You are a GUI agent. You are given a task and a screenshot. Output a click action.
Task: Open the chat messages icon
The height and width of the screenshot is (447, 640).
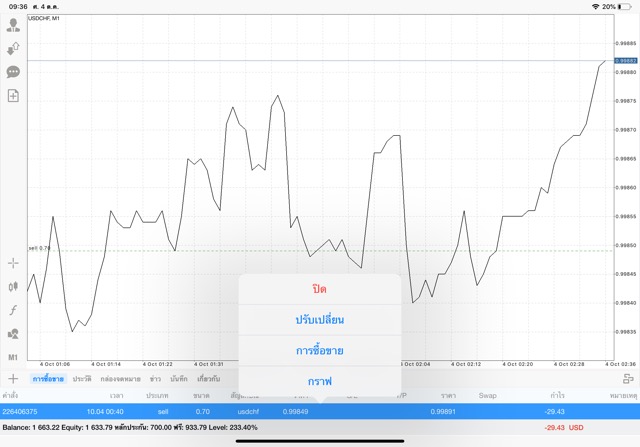(x=13, y=72)
